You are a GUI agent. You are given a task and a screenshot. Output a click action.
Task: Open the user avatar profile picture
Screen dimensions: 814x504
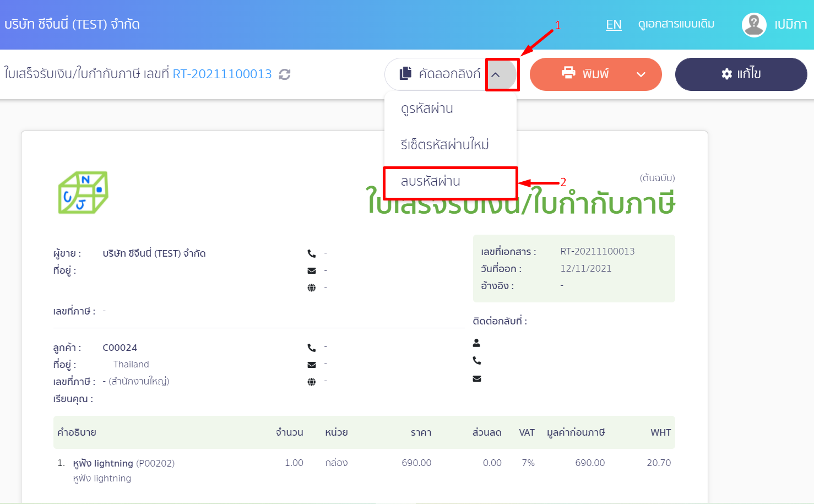point(754,25)
